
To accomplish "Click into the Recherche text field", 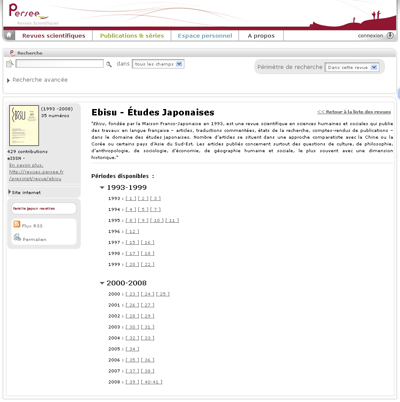I will pos(60,64).
